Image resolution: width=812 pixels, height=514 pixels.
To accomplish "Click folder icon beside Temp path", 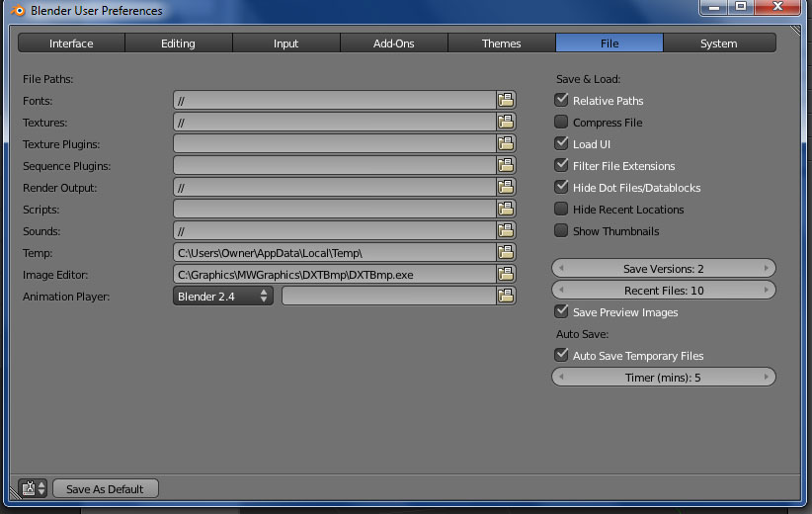I will point(506,253).
